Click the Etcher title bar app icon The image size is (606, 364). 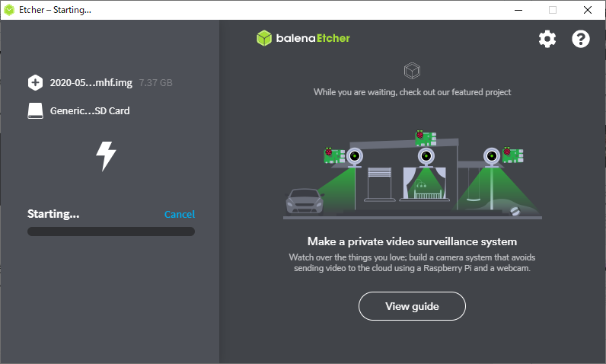coord(9,10)
